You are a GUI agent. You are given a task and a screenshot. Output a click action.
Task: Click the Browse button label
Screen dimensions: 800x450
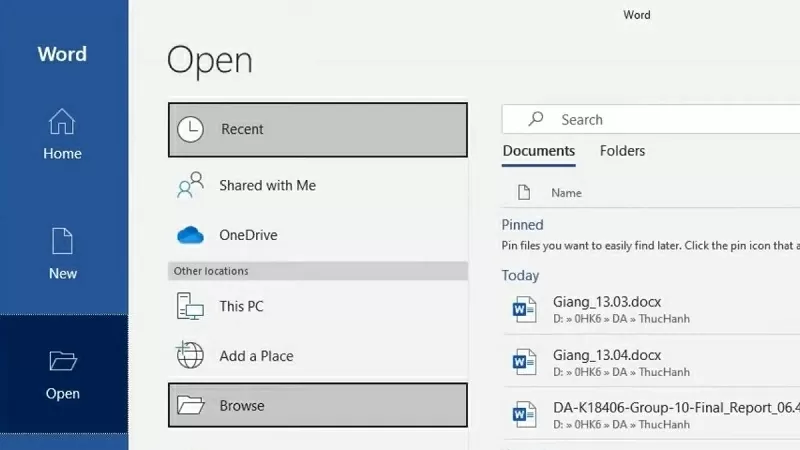(242, 406)
